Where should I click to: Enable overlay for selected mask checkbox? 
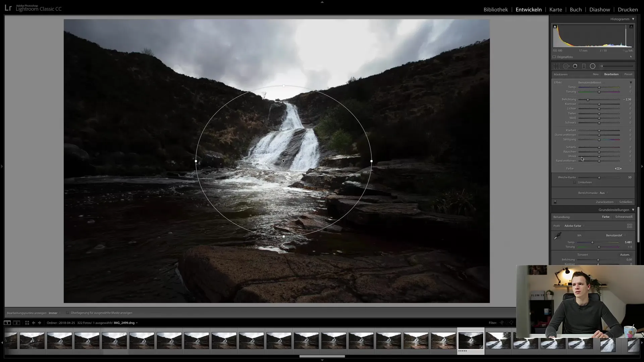[67, 313]
